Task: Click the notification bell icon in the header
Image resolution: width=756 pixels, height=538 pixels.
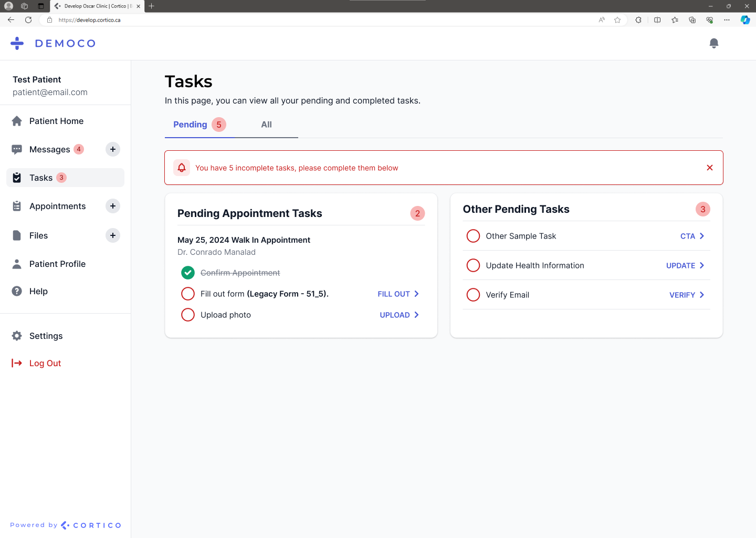Action: pyautogui.click(x=713, y=44)
